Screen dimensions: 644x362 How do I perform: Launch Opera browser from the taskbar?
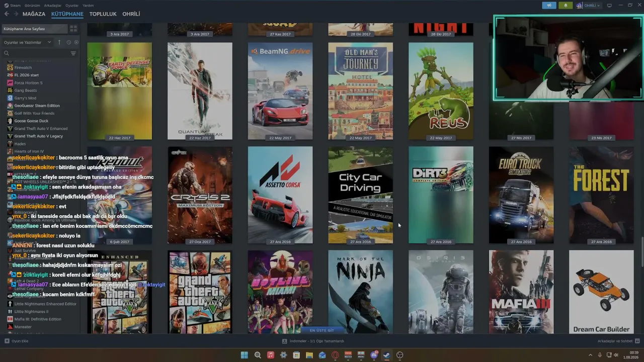pyautogui.click(x=335, y=355)
